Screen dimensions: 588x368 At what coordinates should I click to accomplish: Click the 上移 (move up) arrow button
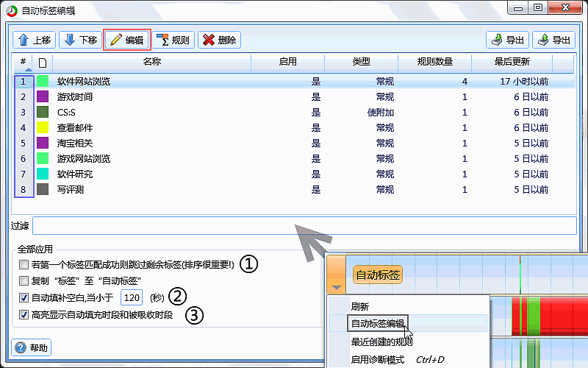[x=34, y=40]
